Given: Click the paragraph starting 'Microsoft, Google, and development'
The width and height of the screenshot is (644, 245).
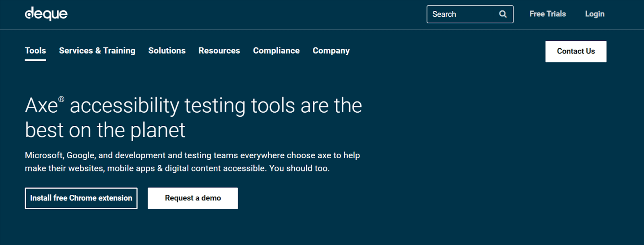Looking at the screenshot, I should pyautogui.click(x=192, y=162).
